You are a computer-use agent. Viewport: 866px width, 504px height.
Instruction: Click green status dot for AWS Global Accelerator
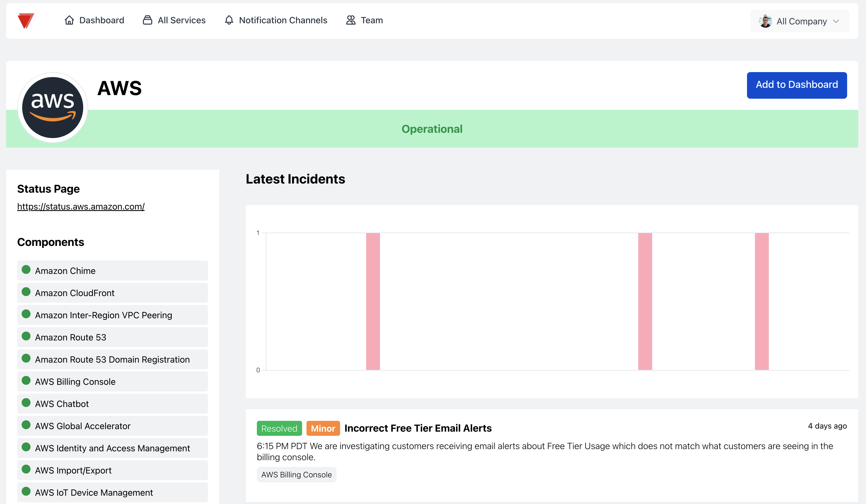[26, 425]
